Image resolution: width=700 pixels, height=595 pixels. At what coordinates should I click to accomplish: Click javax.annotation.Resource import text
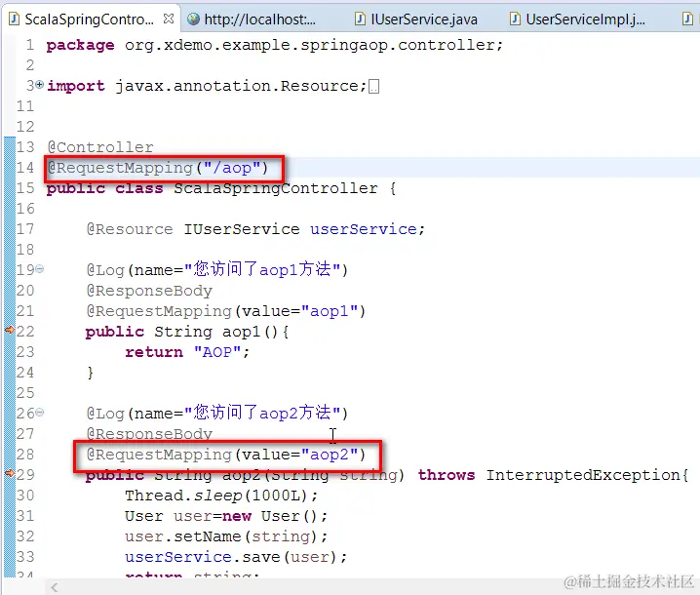click(x=241, y=86)
